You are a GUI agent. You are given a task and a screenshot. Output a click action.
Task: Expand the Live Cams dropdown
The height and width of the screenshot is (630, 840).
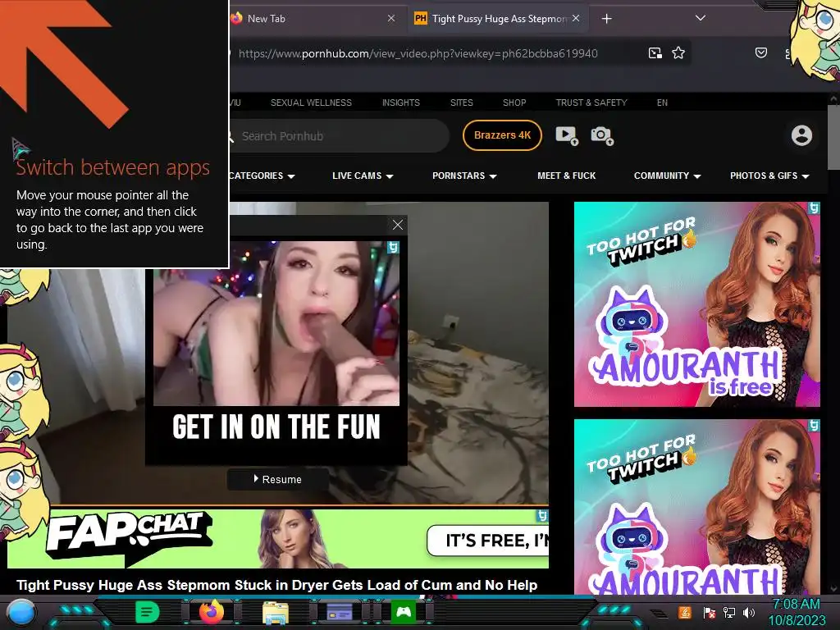point(363,176)
